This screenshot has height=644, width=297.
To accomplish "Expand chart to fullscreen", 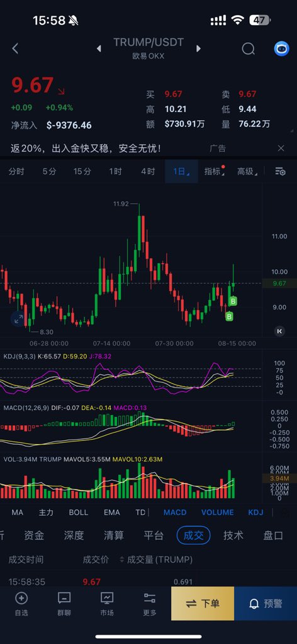I will 19,319.
